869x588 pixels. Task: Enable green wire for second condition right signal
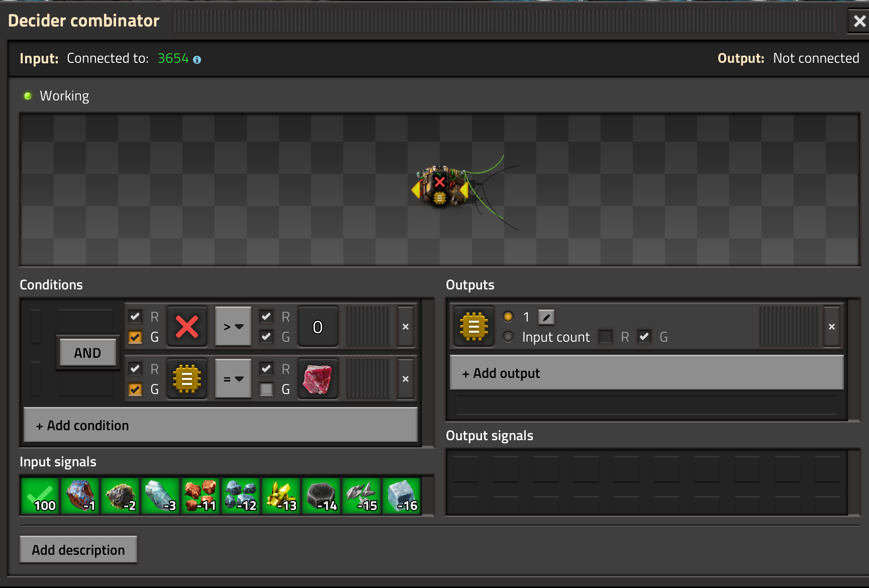pyautogui.click(x=266, y=389)
